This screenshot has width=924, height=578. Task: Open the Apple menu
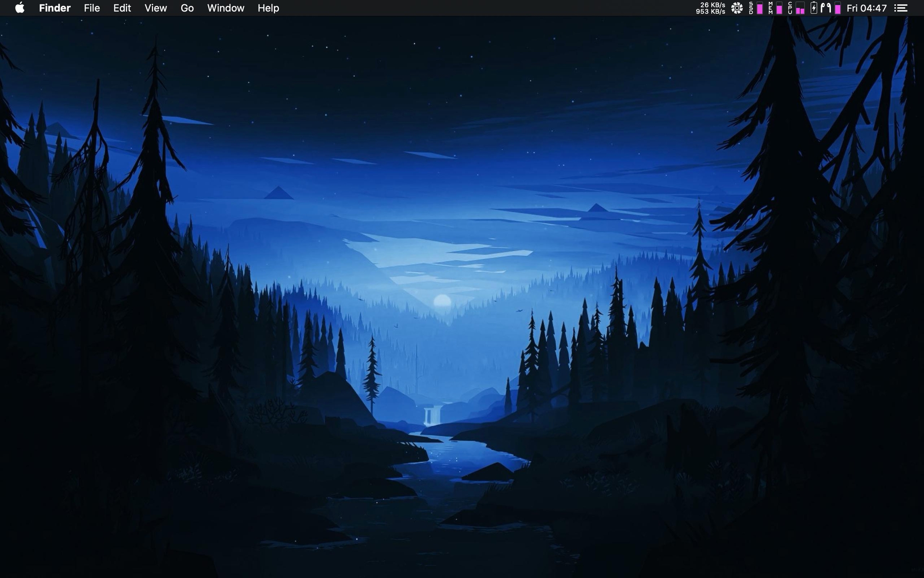(x=20, y=8)
